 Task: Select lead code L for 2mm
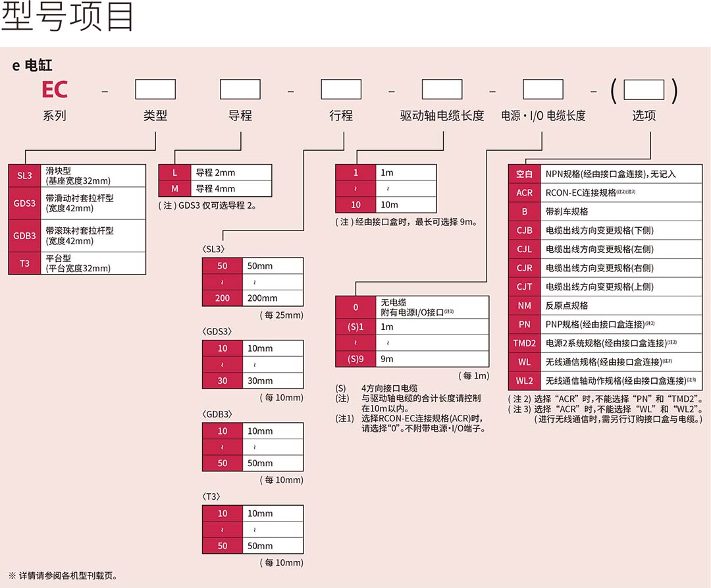coord(174,173)
